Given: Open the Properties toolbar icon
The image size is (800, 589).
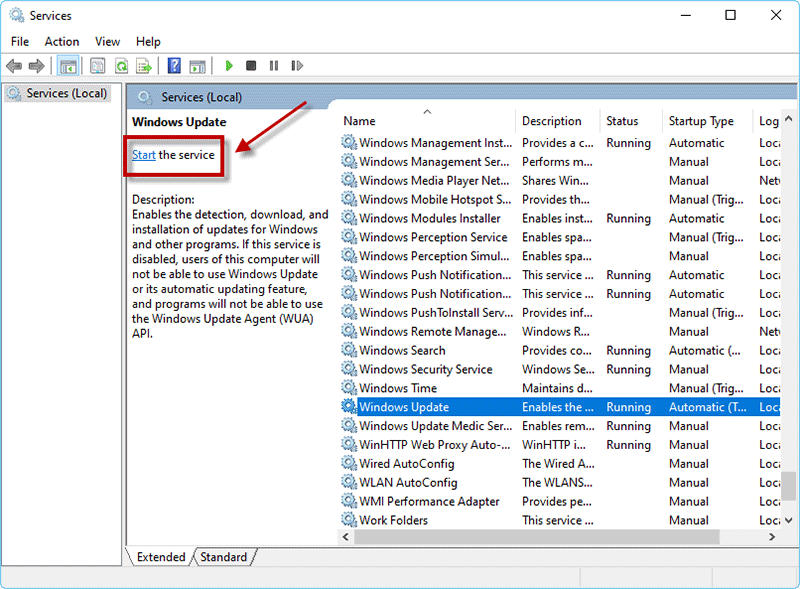Looking at the screenshot, I should click(x=97, y=66).
